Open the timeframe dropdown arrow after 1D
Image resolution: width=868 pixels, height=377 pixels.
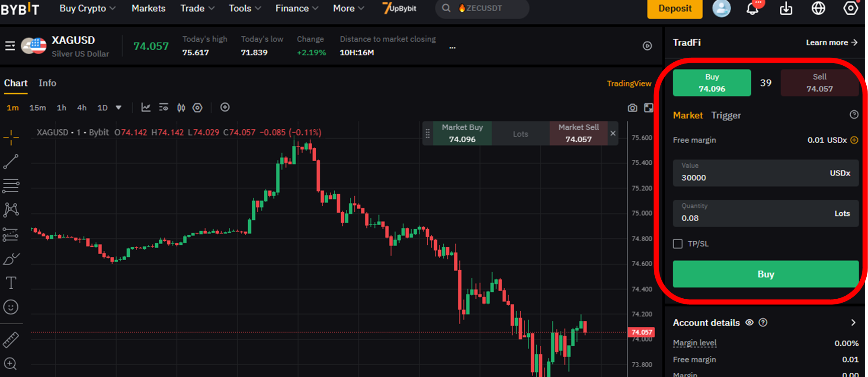pos(119,108)
